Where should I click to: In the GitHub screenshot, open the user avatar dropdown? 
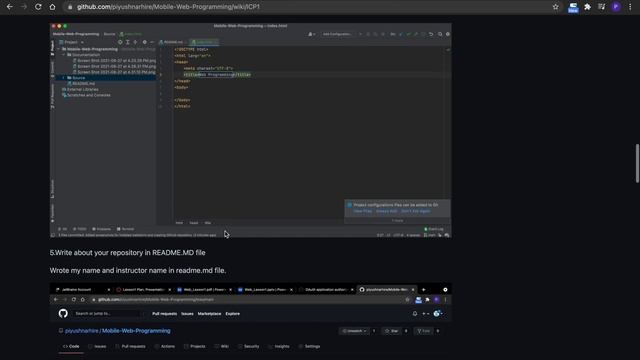point(438,313)
